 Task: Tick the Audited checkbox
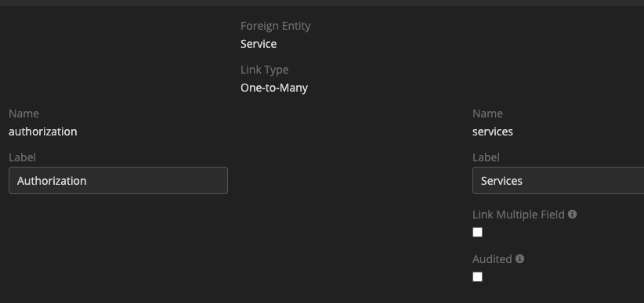coord(477,277)
